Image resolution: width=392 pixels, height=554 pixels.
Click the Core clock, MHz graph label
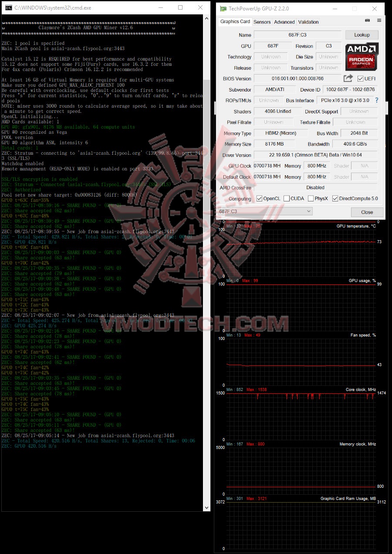point(360,389)
